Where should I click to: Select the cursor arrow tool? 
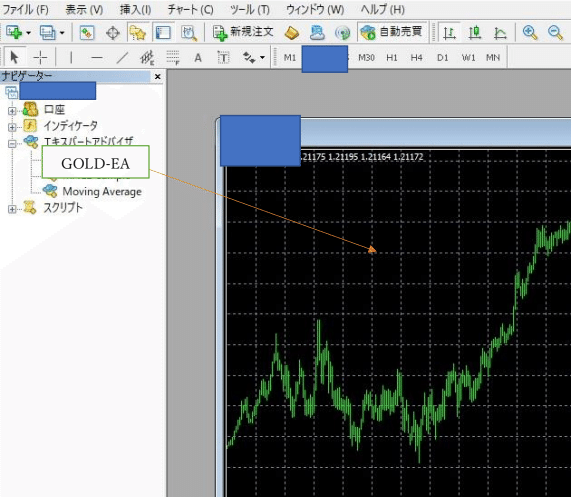[14, 57]
